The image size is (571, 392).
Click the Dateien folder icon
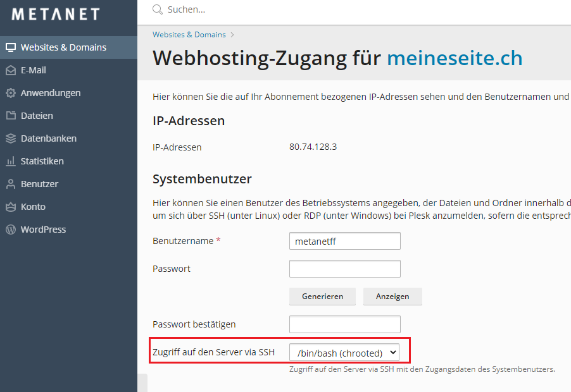[10, 116]
